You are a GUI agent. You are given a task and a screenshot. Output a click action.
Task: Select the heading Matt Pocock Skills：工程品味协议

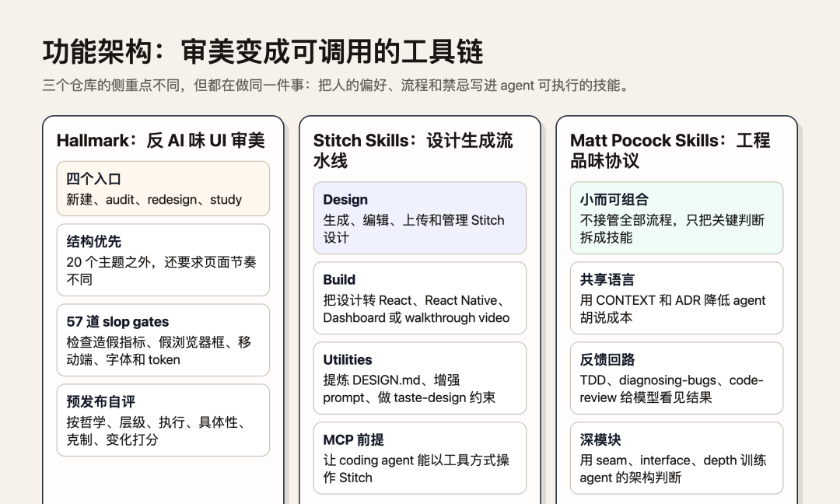coord(670,151)
